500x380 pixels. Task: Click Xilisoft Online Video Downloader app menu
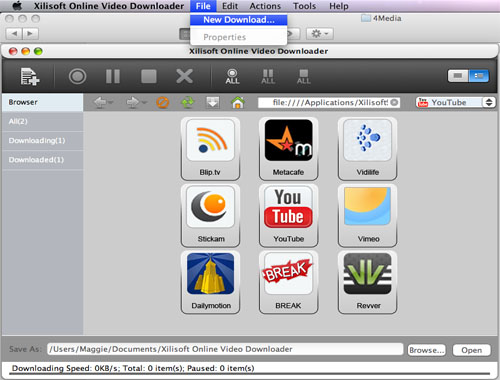tap(109, 6)
